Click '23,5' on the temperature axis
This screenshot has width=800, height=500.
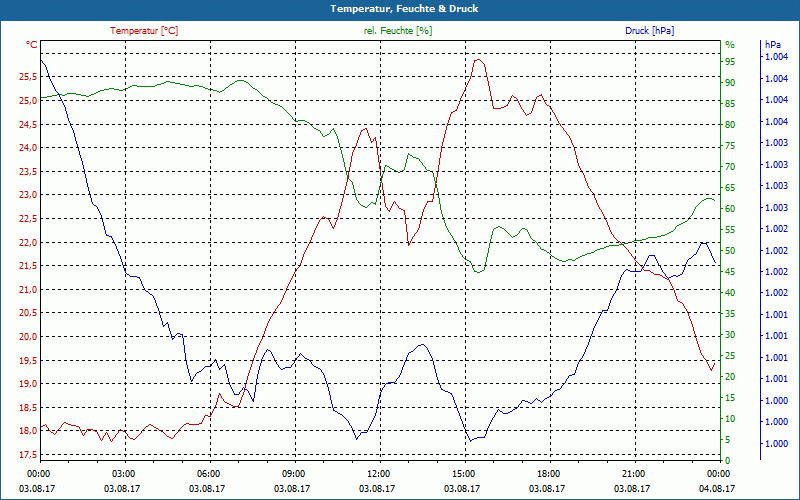point(28,171)
